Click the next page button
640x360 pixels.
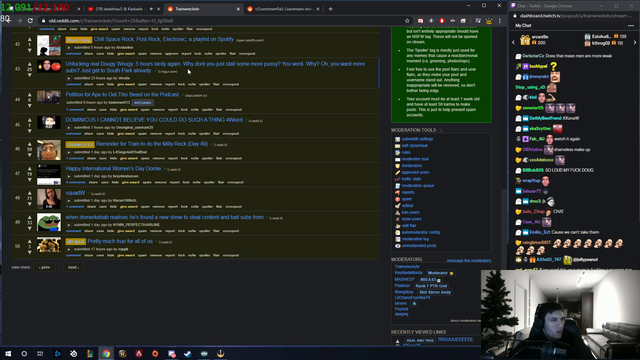[x=73, y=267]
